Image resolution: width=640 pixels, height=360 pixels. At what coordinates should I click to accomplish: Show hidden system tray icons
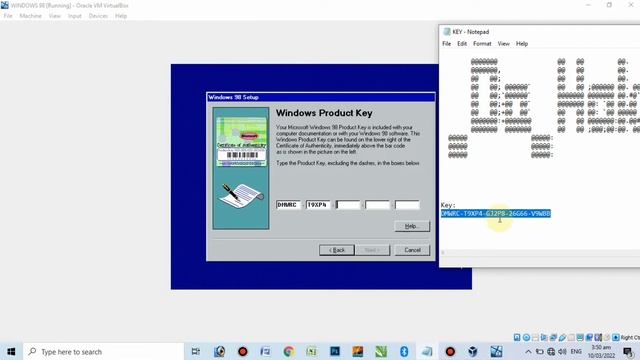coord(528,351)
